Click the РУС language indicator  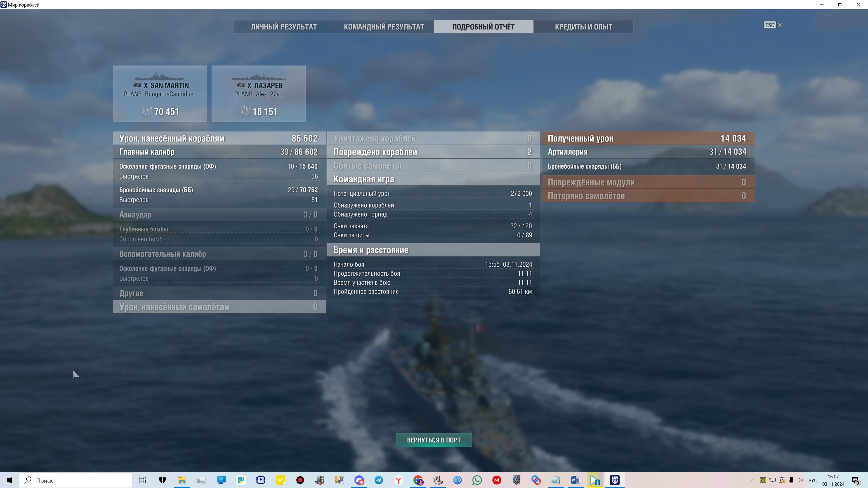813,480
